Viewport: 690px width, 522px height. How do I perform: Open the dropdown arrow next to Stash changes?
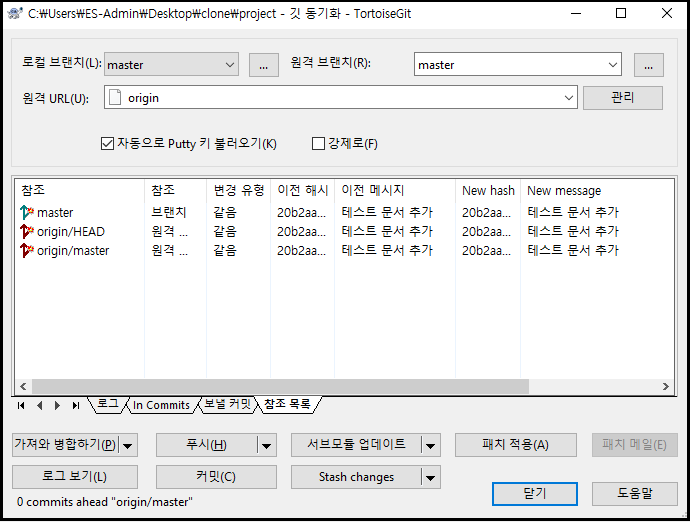[x=430, y=478]
